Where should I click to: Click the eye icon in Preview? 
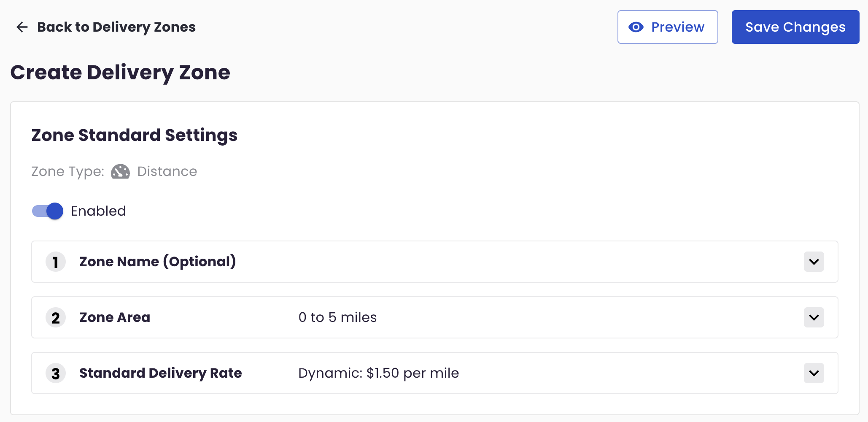click(636, 27)
